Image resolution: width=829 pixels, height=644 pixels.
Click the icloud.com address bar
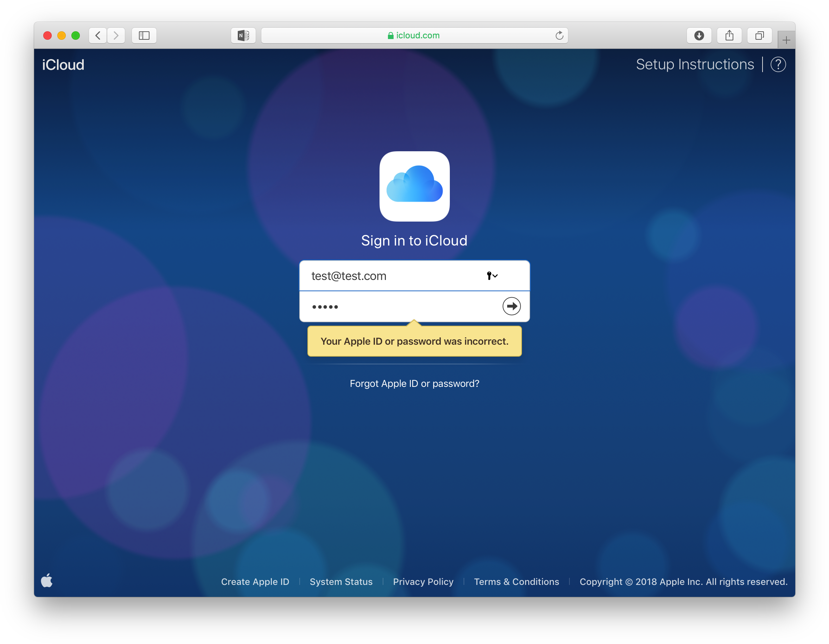(414, 36)
